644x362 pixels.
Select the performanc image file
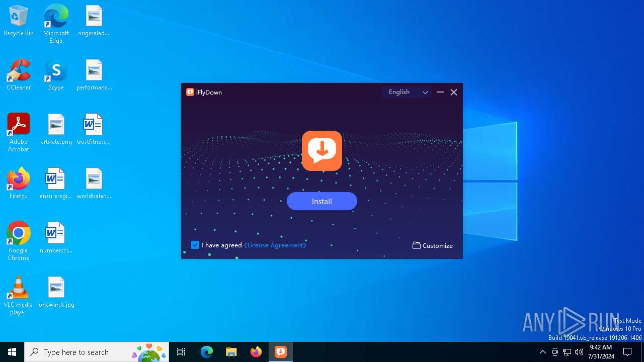point(94,75)
